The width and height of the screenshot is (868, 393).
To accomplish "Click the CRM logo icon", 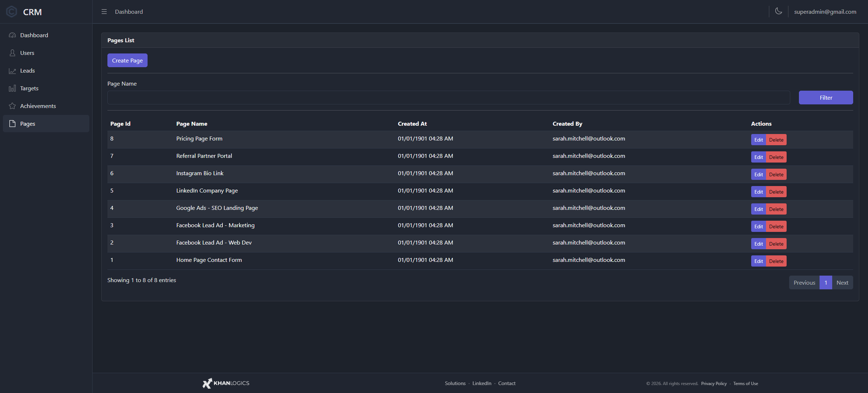I will [12, 12].
